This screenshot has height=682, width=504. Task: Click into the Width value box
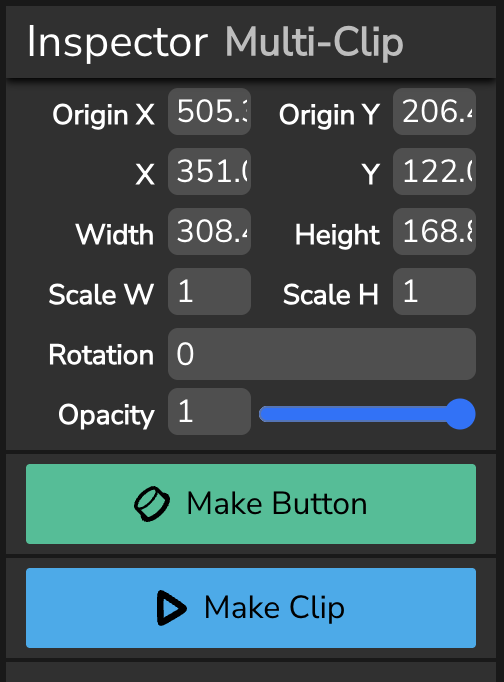(x=210, y=231)
